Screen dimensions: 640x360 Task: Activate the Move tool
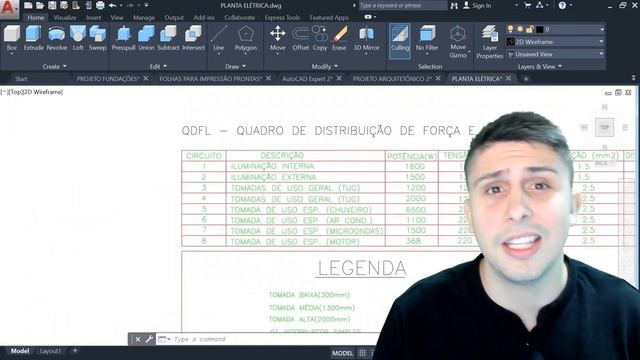pos(278,38)
